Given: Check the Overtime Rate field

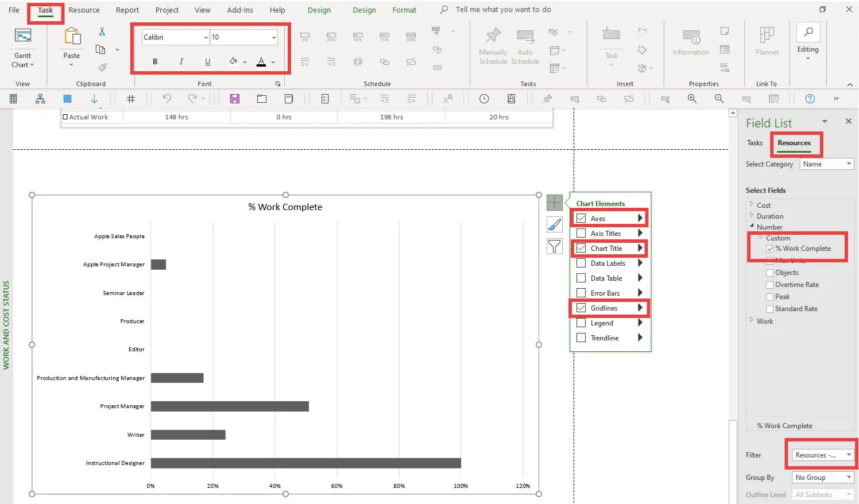Looking at the screenshot, I should point(770,285).
